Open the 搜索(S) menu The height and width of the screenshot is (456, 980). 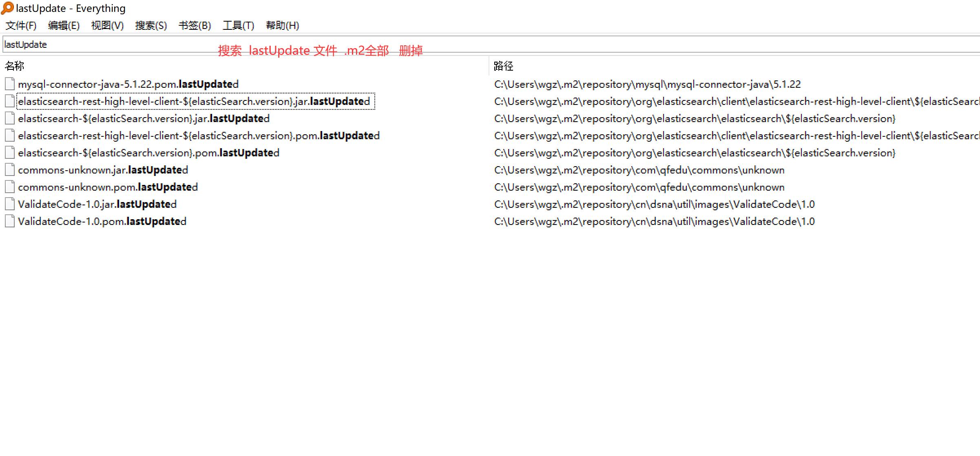(x=151, y=26)
